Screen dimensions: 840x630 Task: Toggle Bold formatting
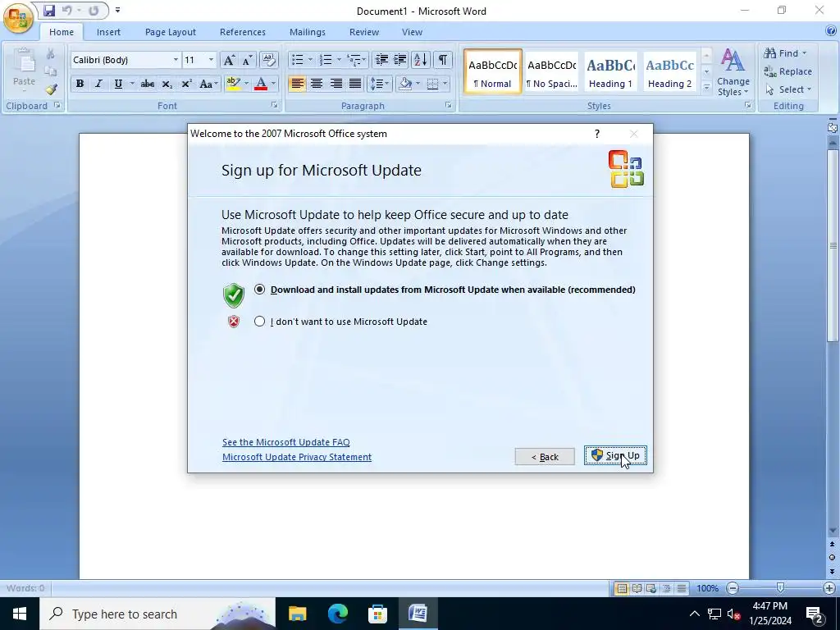click(80, 84)
